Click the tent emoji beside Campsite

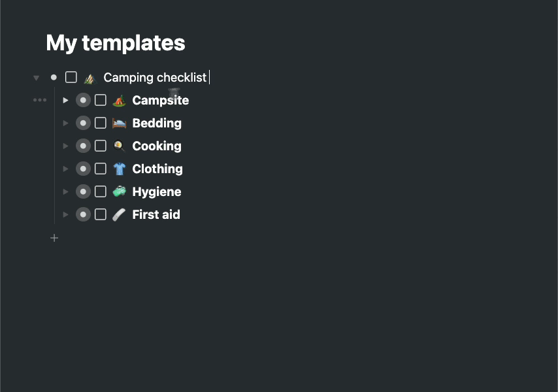[118, 100]
